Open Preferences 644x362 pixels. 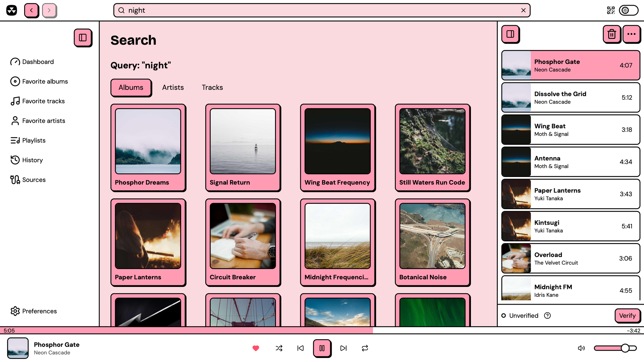tap(34, 311)
